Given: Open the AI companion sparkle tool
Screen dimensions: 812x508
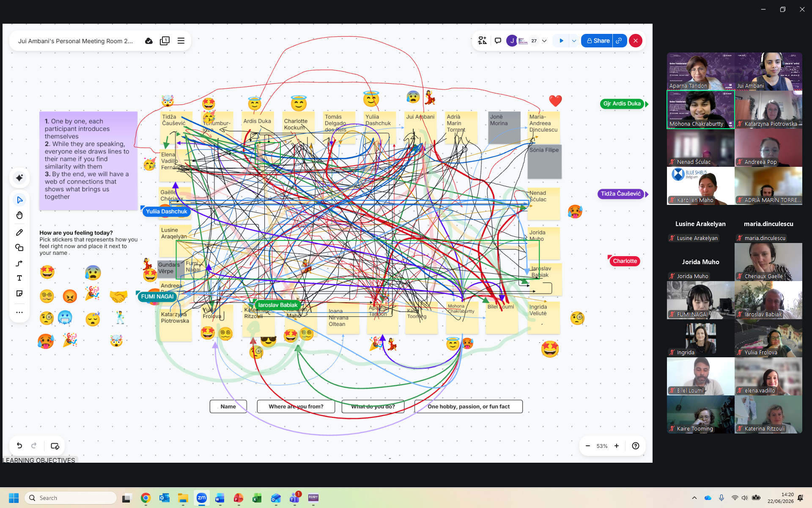Looking at the screenshot, I should click(x=19, y=178).
